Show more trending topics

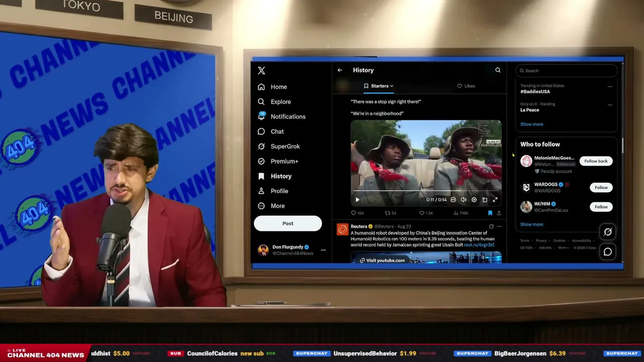pyautogui.click(x=532, y=124)
